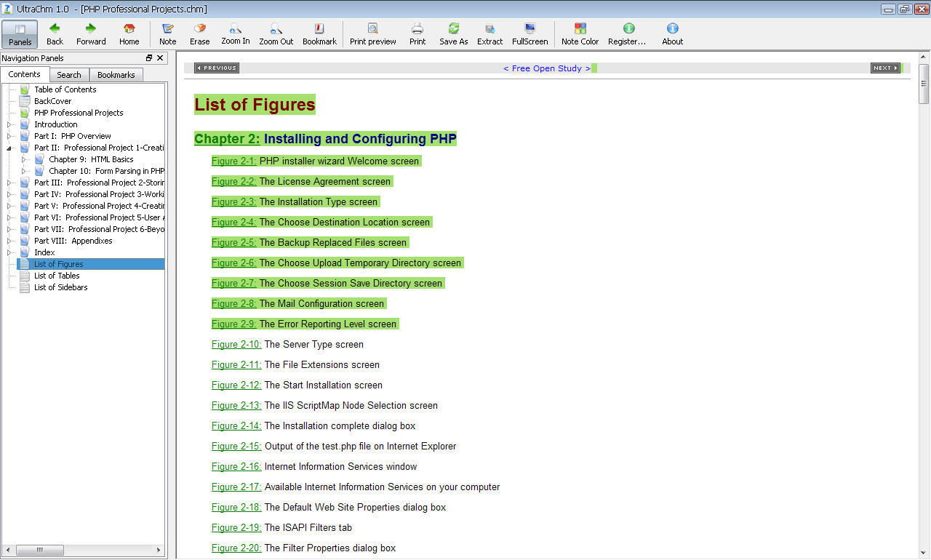Select the Index tree item
Screen dimensions: 931x560
tap(44, 252)
